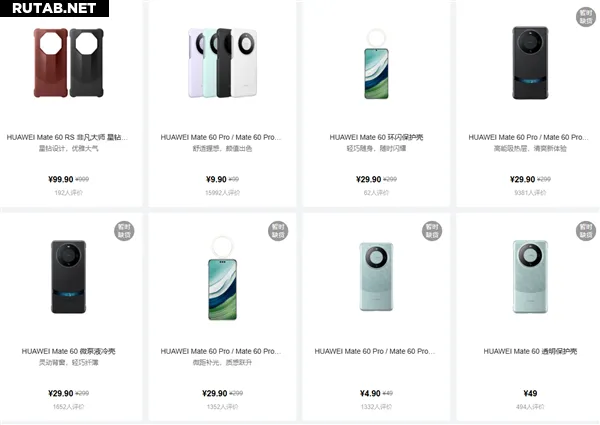Click the HUAWEI Mate 60 微泵液冷壳 title
Image resolution: width=600 pixels, height=425 pixels.
point(69,352)
